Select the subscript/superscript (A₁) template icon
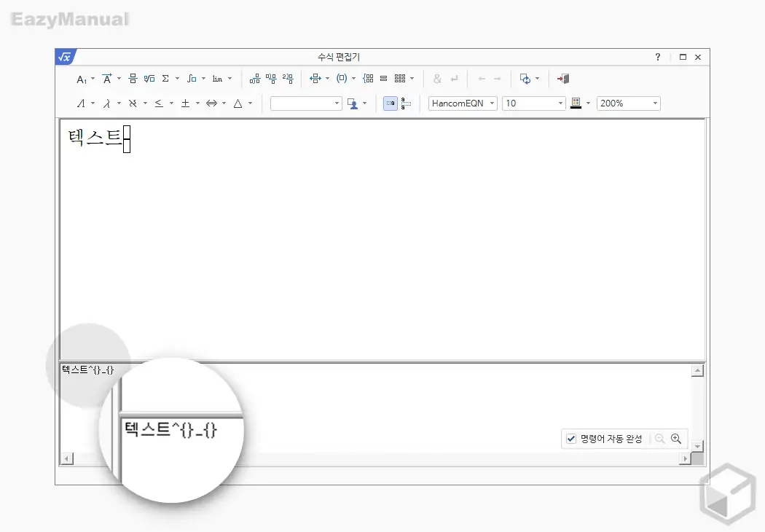Image resolution: width=765 pixels, height=532 pixels. (x=82, y=79)
